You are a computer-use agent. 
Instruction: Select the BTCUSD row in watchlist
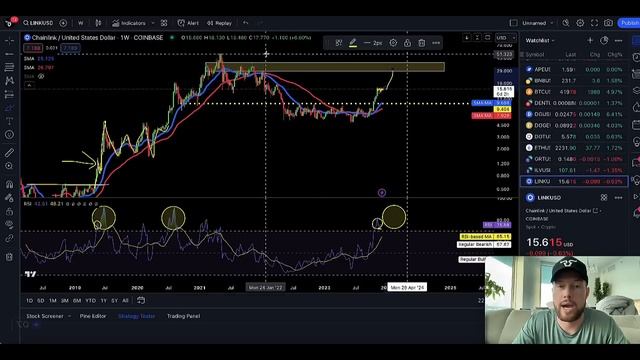coord(574,92)
